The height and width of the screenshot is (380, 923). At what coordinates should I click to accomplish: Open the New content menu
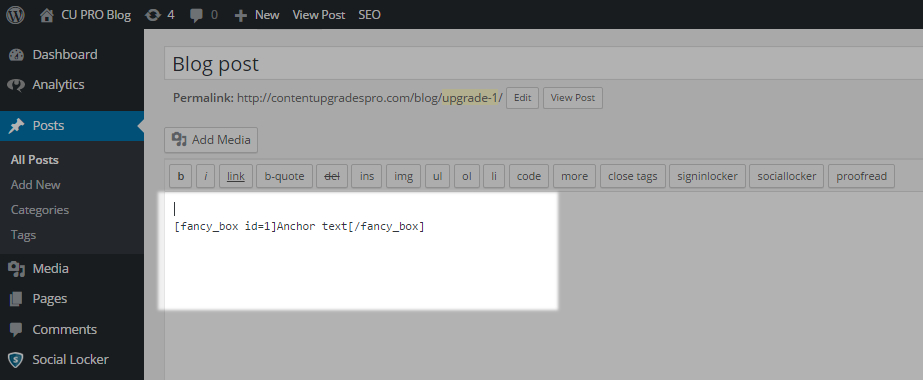pos(267,15)
